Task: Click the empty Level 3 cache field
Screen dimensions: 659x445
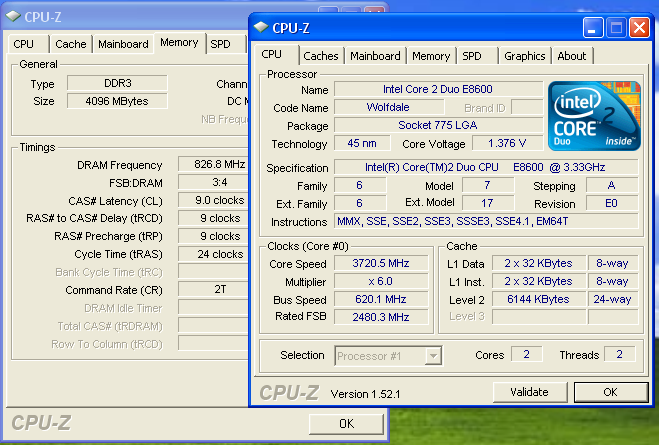Action: (x=539, y=317)
